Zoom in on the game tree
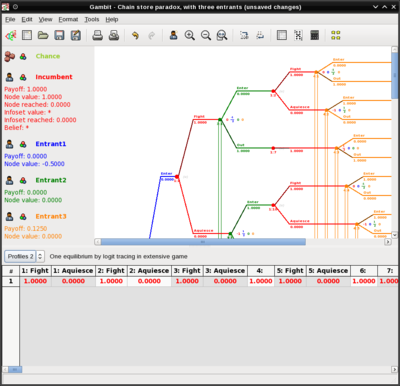The height and width of the screenshot is (386, 400). (190, 35)
